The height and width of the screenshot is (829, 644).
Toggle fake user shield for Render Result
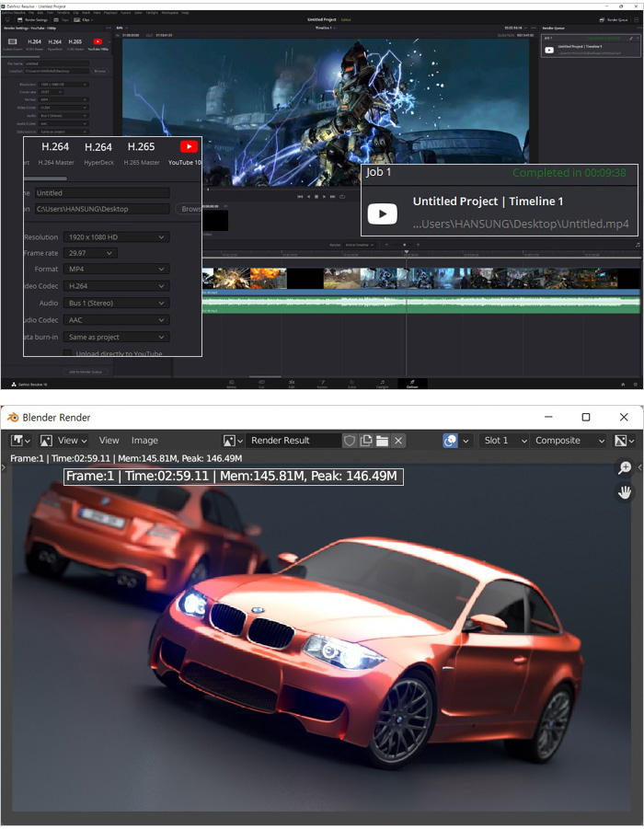pyautogui.click(x=350, y=441)
